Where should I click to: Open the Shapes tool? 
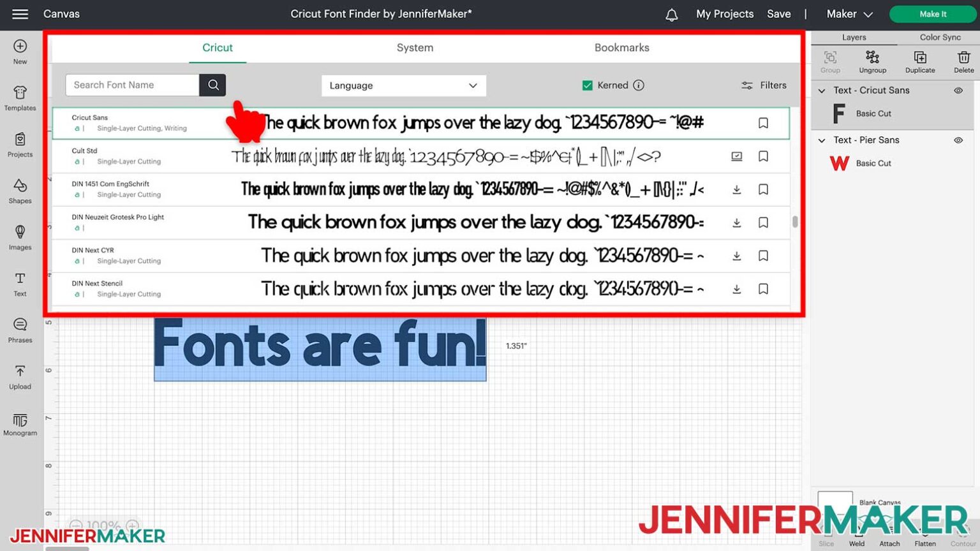[x=20, y=191]
